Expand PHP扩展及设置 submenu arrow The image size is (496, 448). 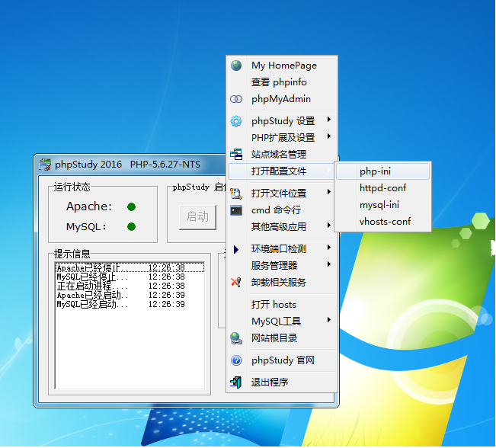tap(329, 136)
